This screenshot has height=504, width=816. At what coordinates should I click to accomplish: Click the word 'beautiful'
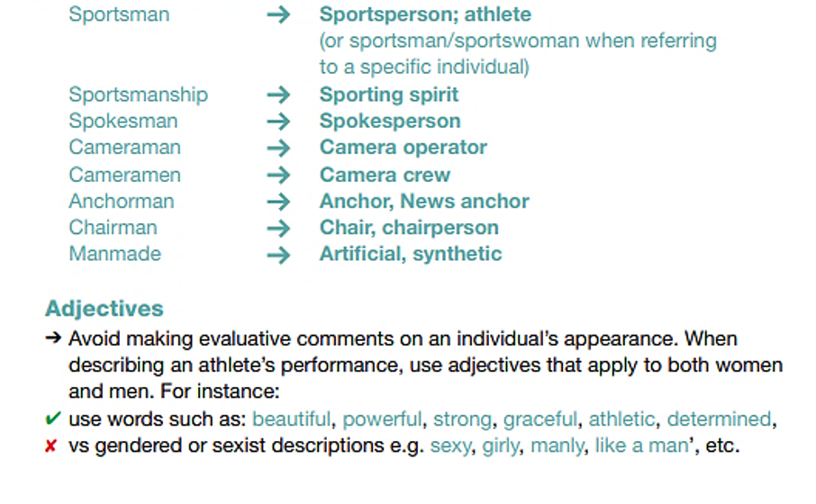coord(292,418)
